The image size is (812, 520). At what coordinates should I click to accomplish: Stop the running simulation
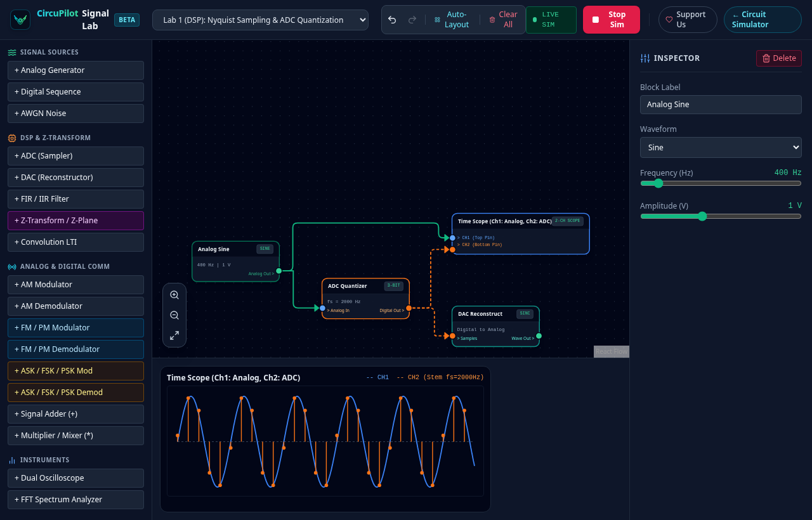pos(612,20)
